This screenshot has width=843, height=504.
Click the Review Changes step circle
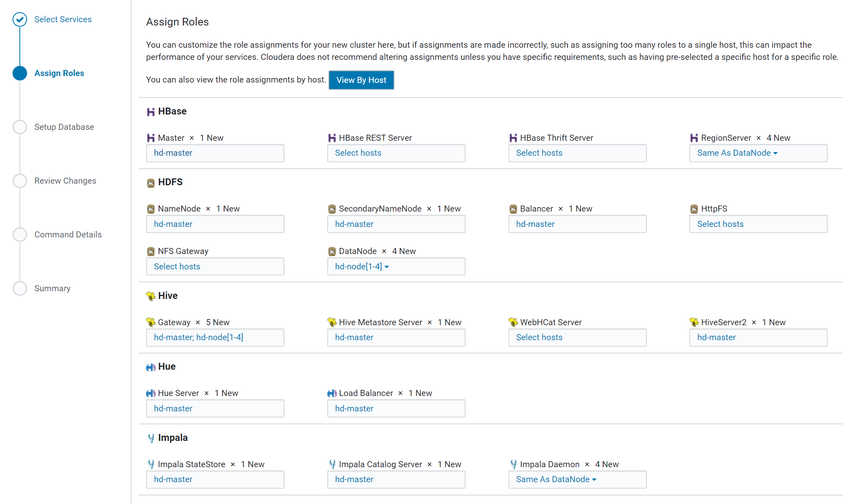(x=19, y=181)
